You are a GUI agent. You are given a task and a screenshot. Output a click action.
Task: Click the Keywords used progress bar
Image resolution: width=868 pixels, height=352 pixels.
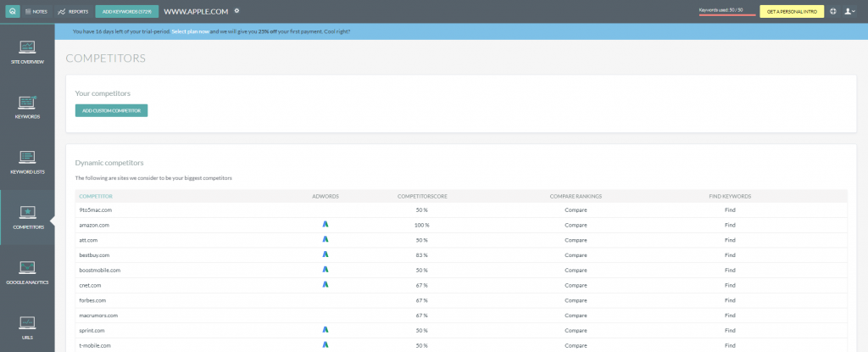click(727, 15)
